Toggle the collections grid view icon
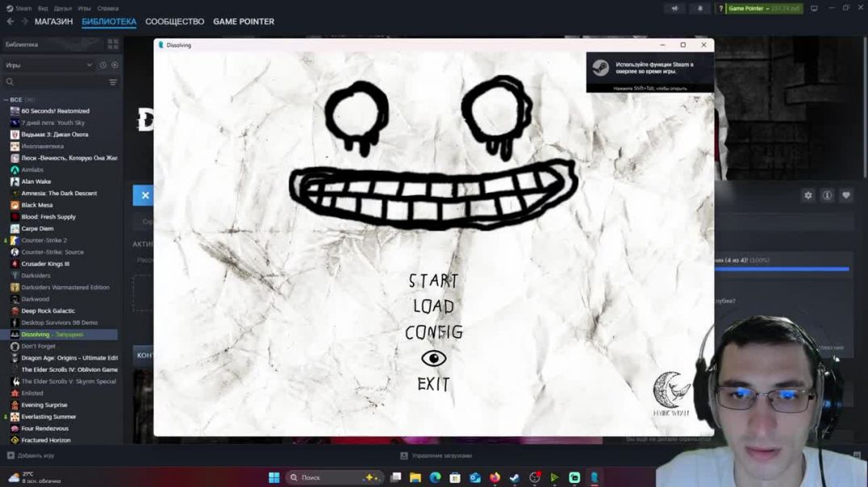This screenshot has width=868, height=487. click(x=113, y=44)
